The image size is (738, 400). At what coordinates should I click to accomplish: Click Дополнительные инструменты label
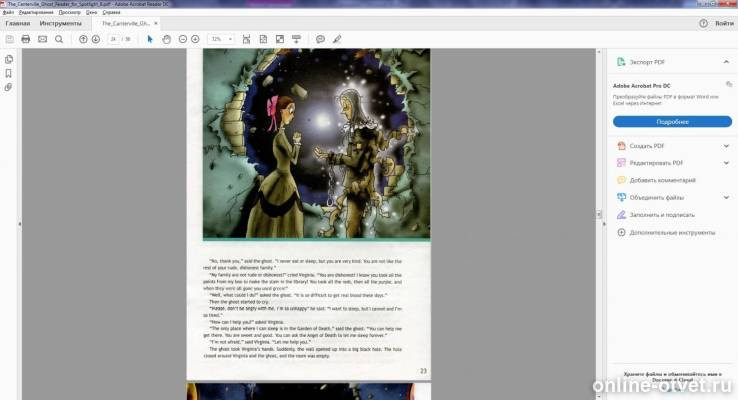click(672, 232)
